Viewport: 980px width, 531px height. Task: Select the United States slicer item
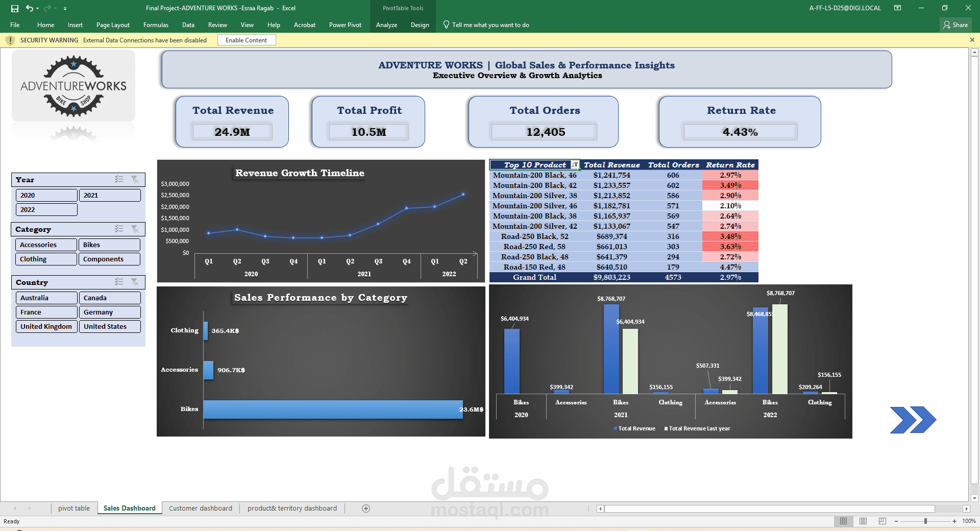pos(110,326)
